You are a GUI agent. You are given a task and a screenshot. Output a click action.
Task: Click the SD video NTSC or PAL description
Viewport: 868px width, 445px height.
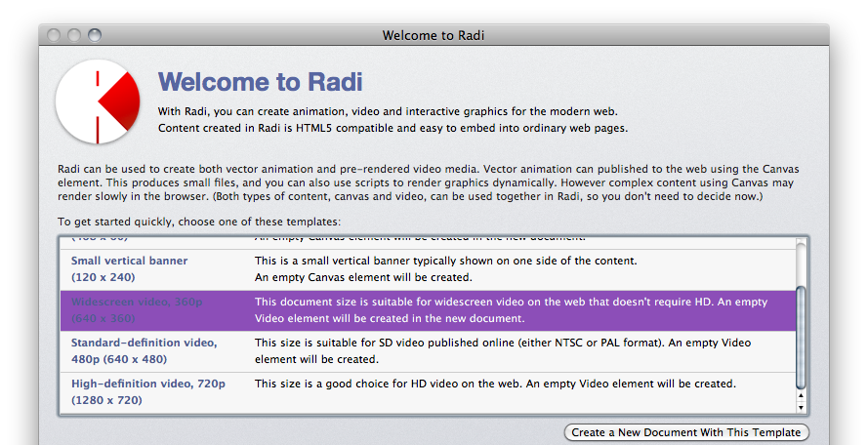(x=503, y=351)
